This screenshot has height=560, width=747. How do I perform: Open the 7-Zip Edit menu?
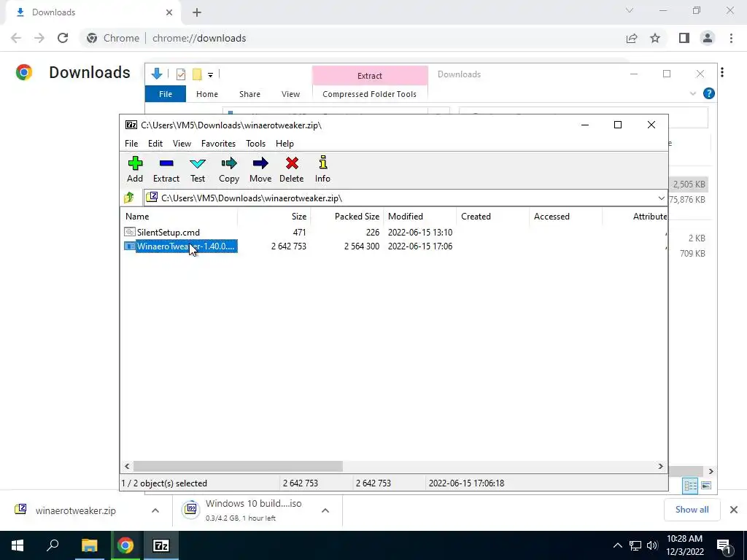click(155, 144)
